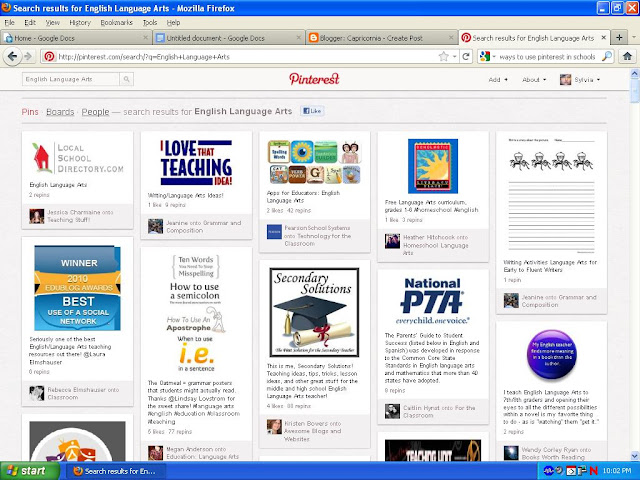This screenshot has width=640, height=480.
Task: Click Caitlin Hynst's avatar thumbnail
Action: pyautogui.click(x=392, y=411)
